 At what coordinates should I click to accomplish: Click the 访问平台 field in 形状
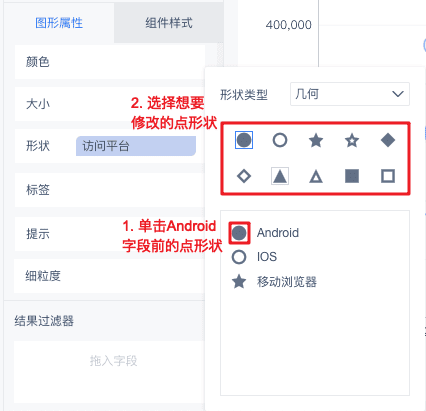pyautogui.click(x=136, y=146)
